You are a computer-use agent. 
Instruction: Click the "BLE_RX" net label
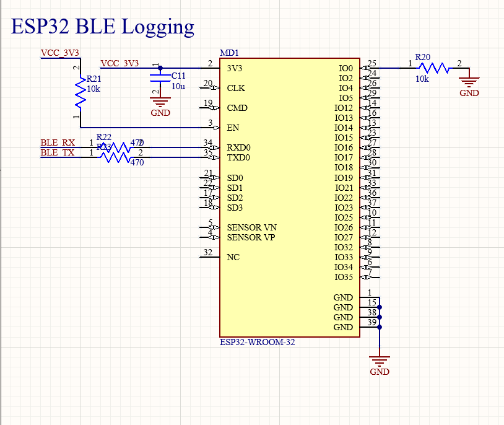[x=58, y=142]
